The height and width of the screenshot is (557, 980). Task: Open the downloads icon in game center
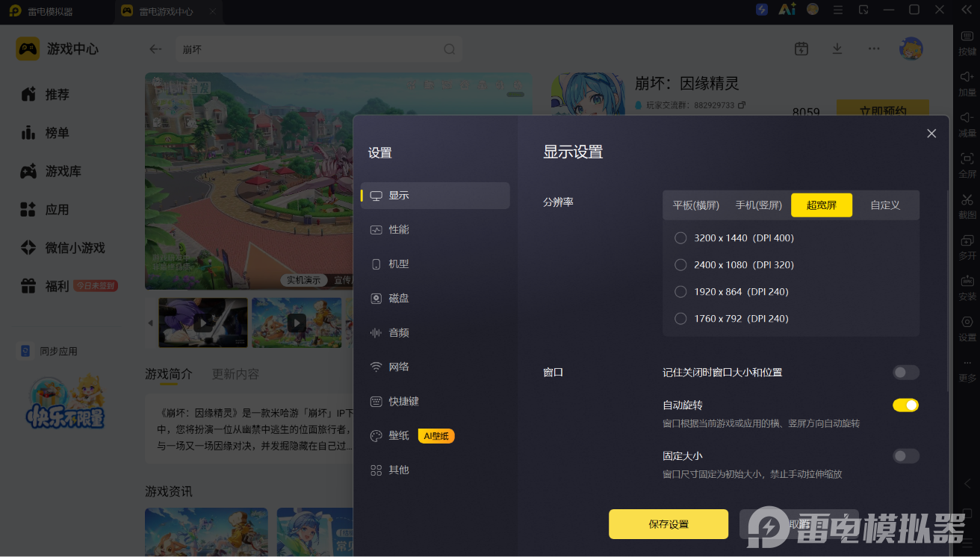(x=837, y=49)
